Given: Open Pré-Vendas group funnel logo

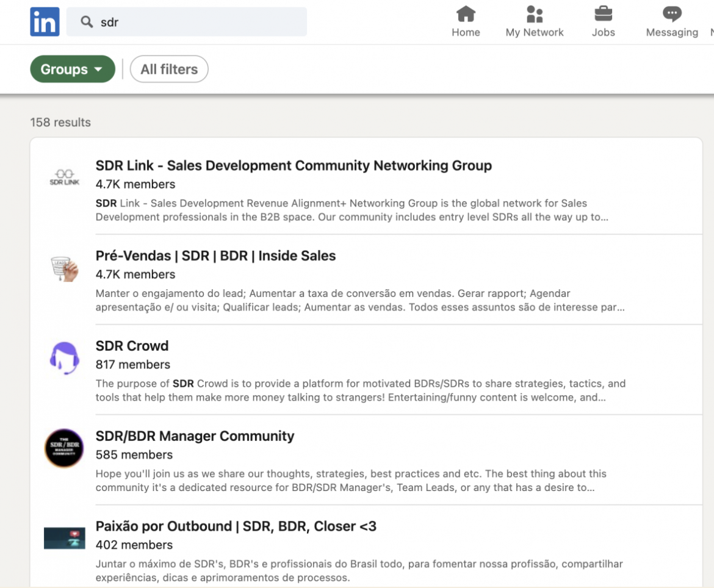Looking at the screenshot, I should tap(65, 268).
